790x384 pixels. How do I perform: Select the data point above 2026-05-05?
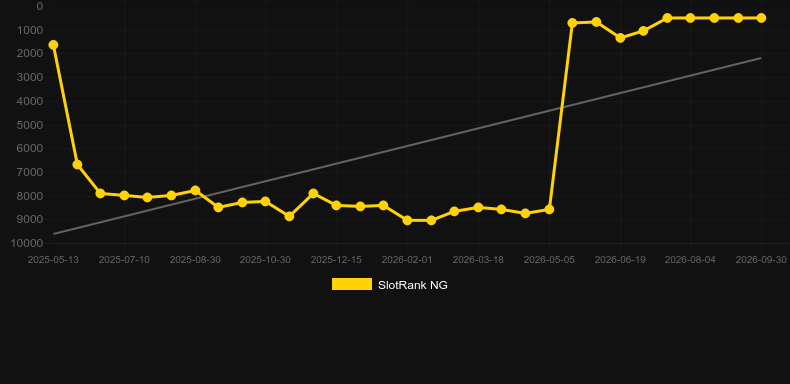(549, 209)
